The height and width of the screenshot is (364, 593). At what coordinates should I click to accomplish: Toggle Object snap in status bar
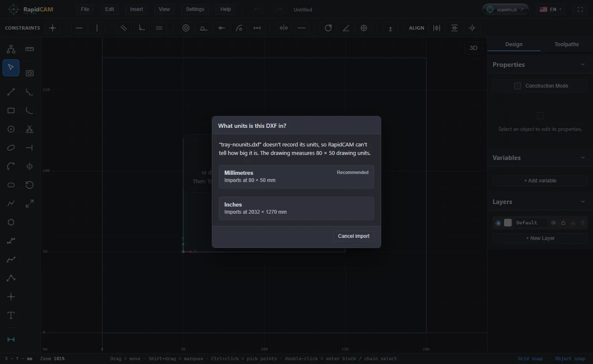point(570,358)
